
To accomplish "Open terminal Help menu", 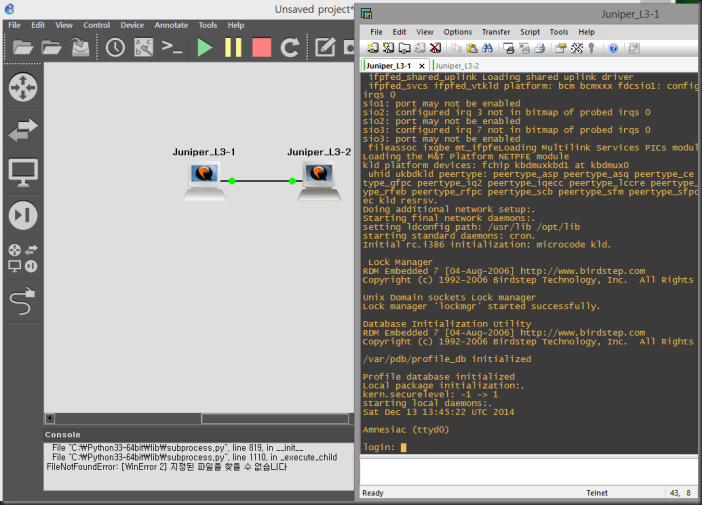I will pos(586,32).
